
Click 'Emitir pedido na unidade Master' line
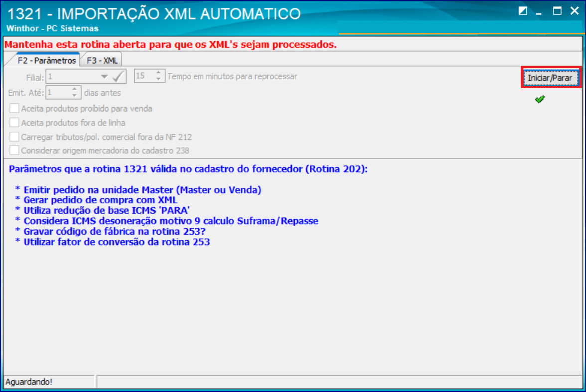pyautogui.click(x=143, y=190)
